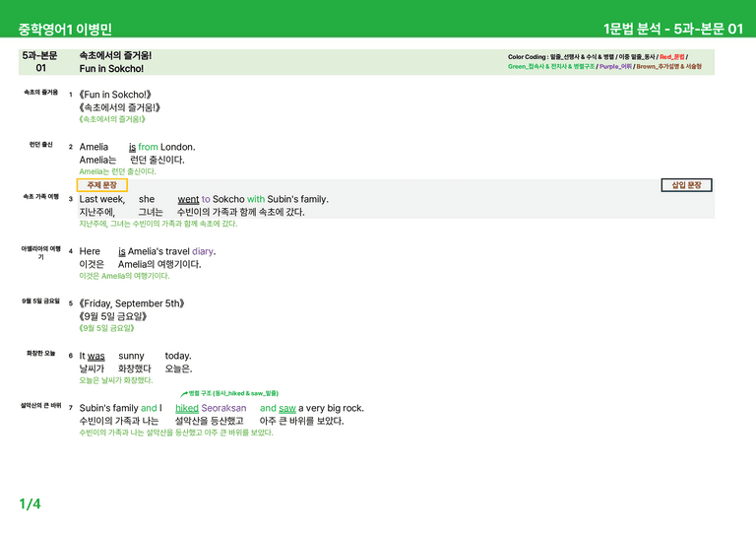Click the Color Coding legend text

pyautogui.click(x=604, y=62)
